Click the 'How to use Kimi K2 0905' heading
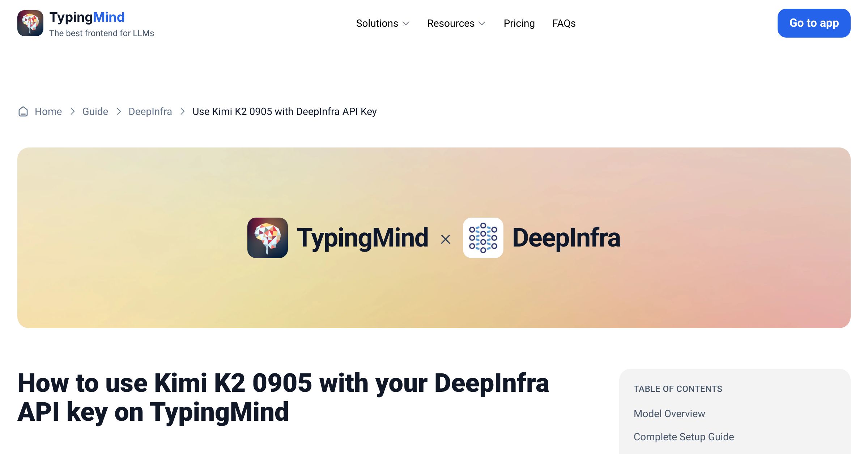This screenshot has width=868, height=454. [x=283, y=398]
